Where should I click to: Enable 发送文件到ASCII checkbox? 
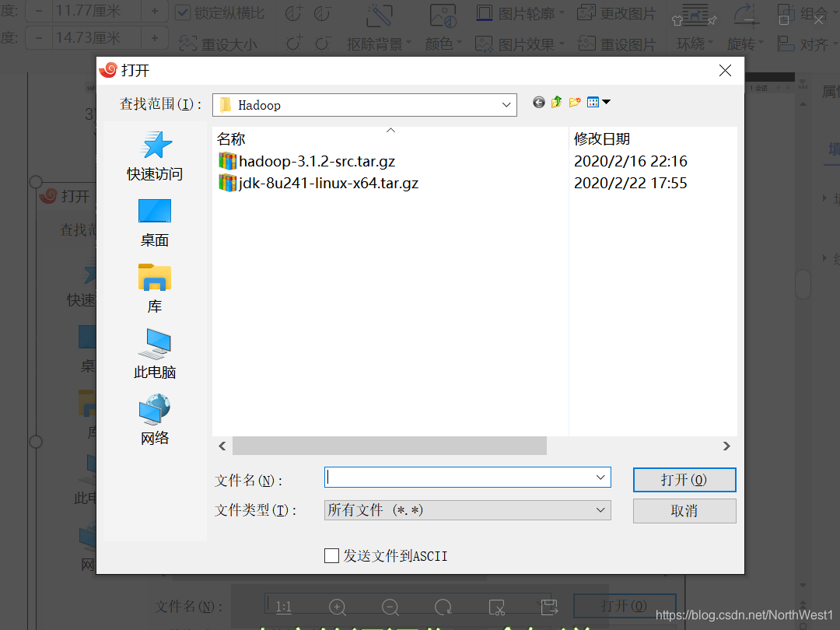coord(331,555)
